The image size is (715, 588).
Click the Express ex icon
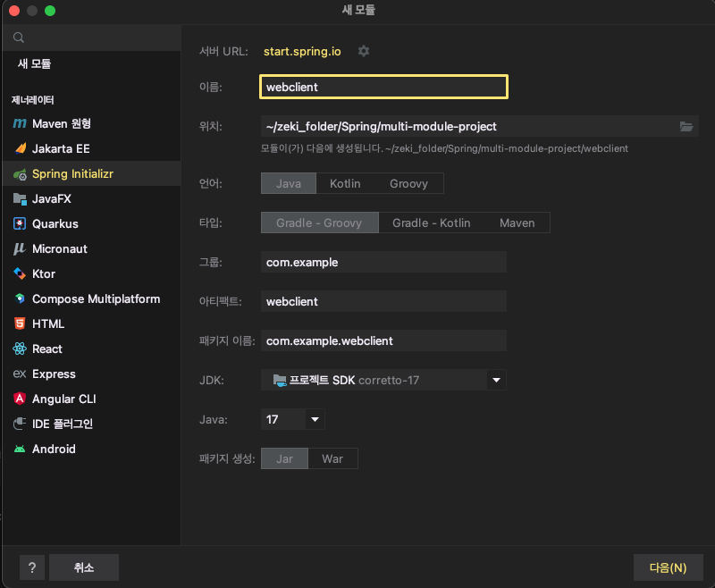[x=20, y=374]
